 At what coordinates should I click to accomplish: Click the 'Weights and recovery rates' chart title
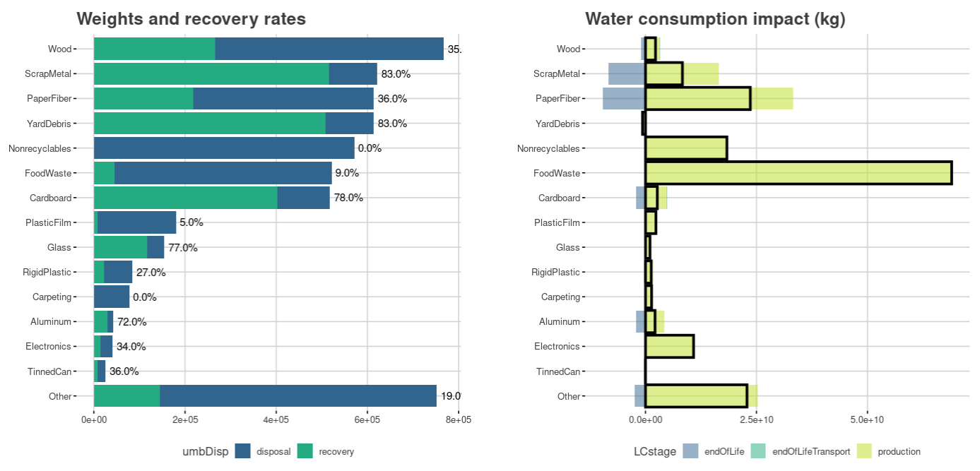[x=191, y=19]
